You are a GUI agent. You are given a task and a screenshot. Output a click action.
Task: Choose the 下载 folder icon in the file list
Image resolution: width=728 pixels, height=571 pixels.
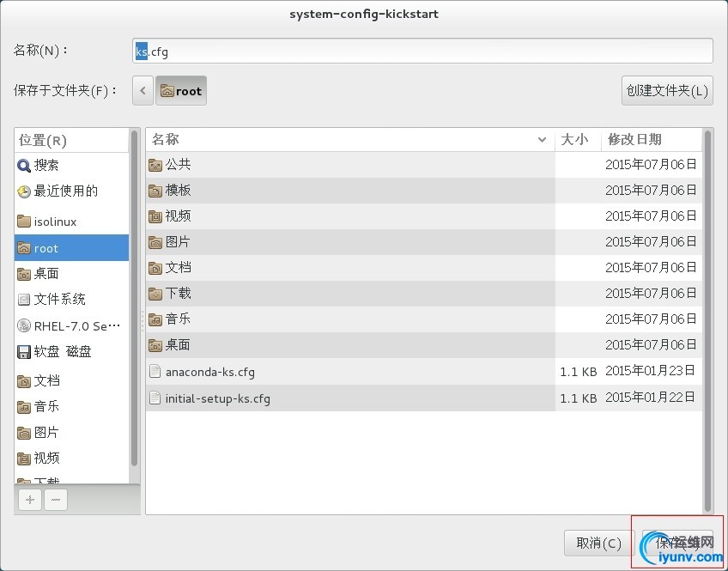pyautogui.click(x=155, y=294)
